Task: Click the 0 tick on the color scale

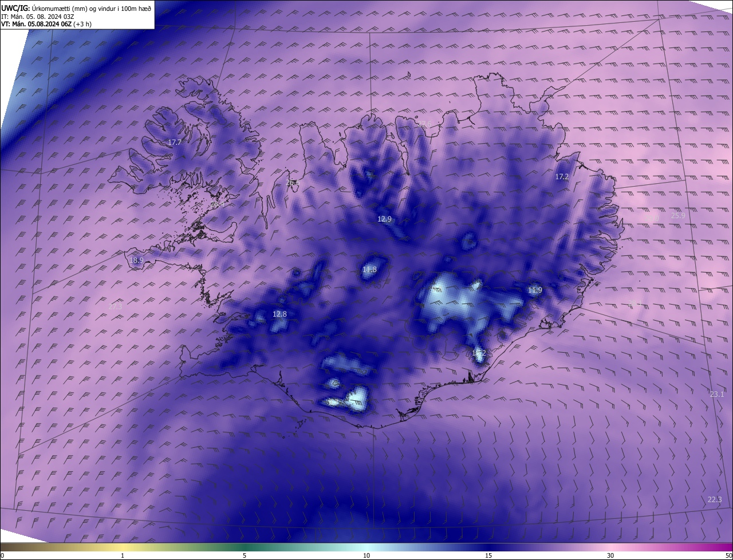Action: (x=2, y=555)
